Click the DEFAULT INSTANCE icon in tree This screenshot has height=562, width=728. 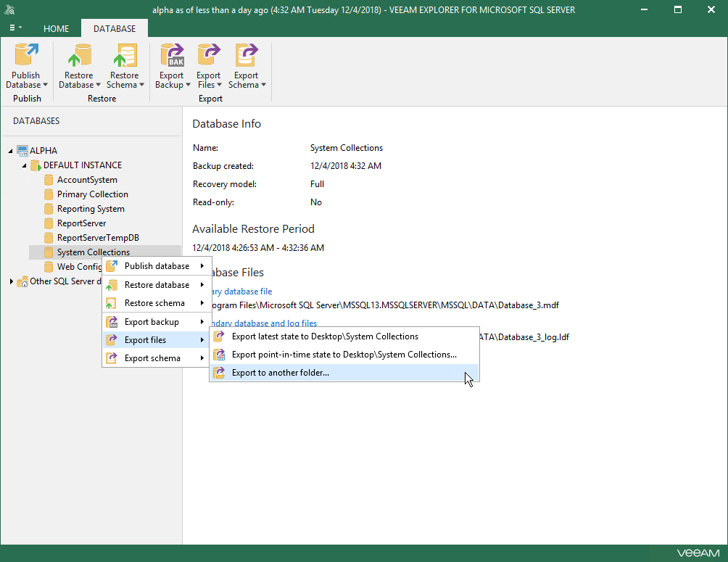click(x=36, y=165)
